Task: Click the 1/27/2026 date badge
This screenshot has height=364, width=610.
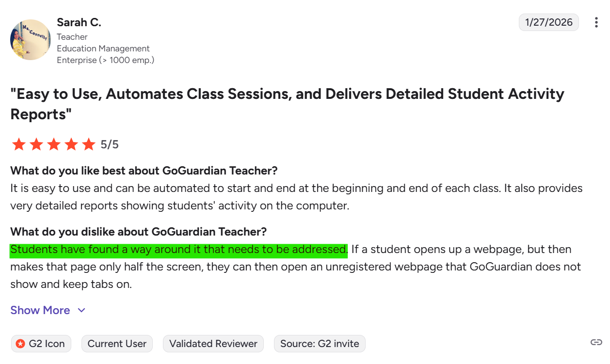Action: (x=548, y=22)
